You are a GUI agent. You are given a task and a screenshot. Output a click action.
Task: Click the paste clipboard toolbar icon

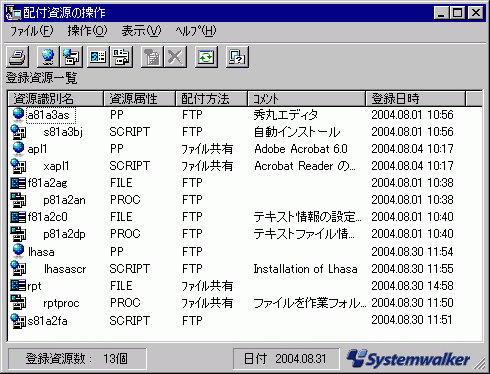tap(152, 57)
